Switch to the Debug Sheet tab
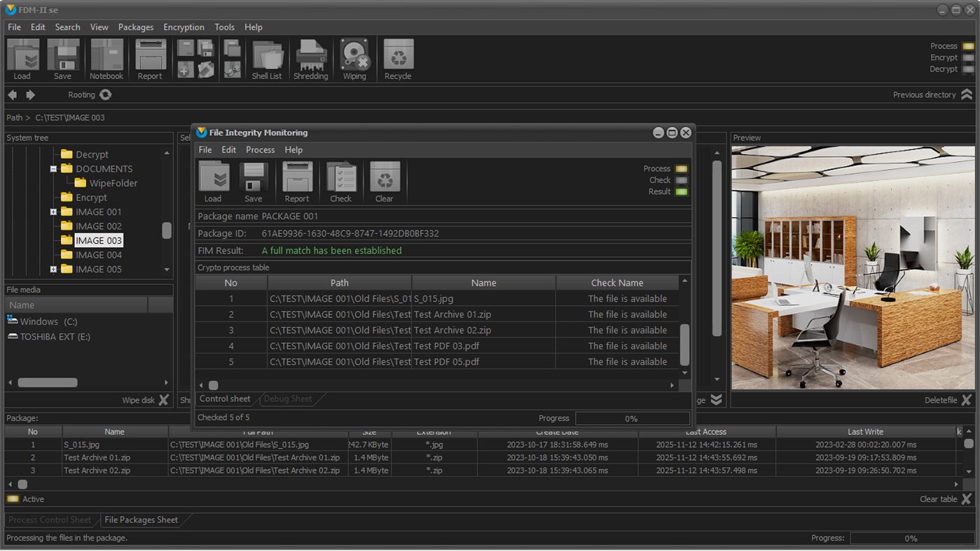This screenshot has height=551, width=980. [287, 399]
